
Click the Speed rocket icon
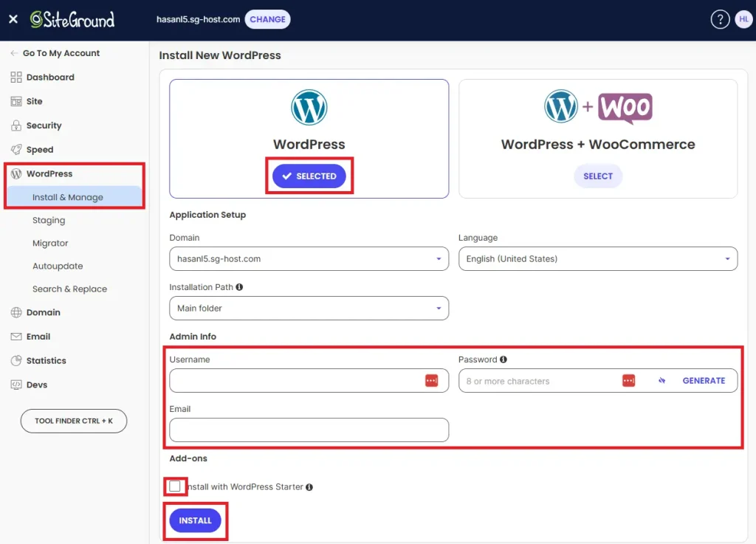click(x=16, y=149)
